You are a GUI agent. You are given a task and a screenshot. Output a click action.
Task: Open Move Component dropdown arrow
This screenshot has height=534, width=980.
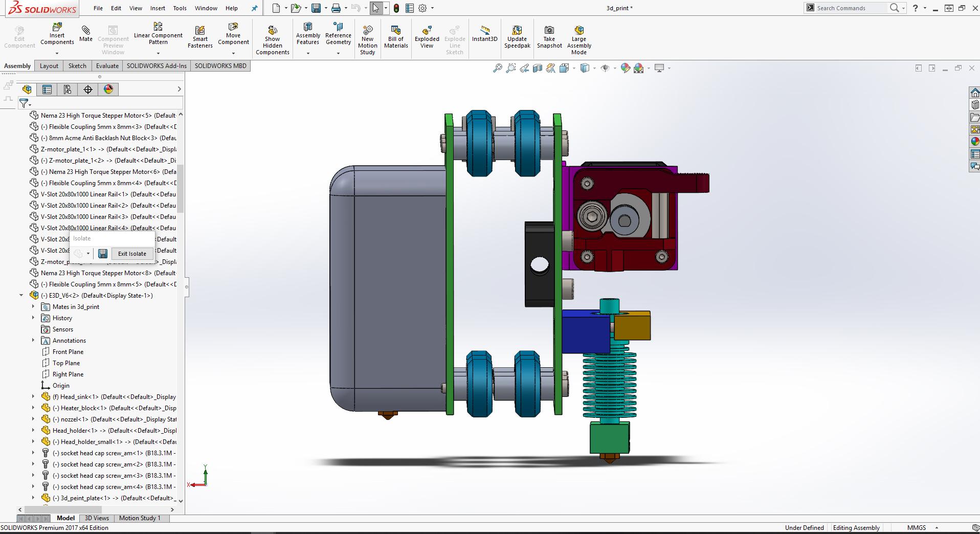(233, 53)
